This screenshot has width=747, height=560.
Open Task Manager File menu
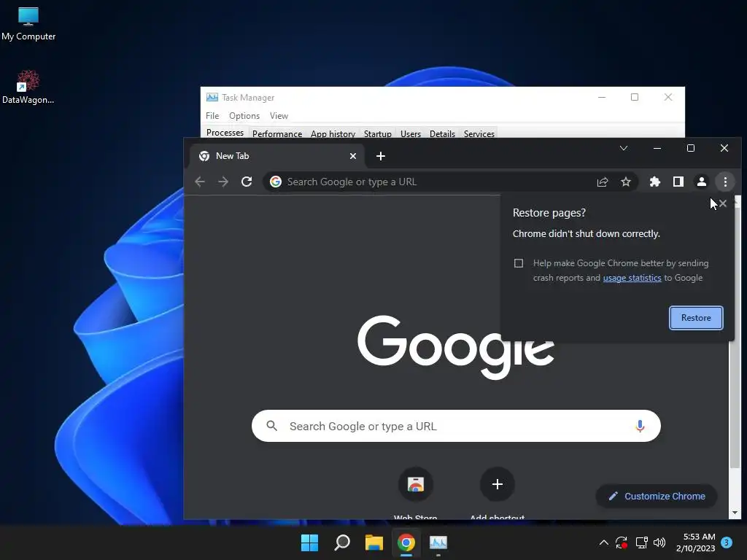tap(212, 116)
